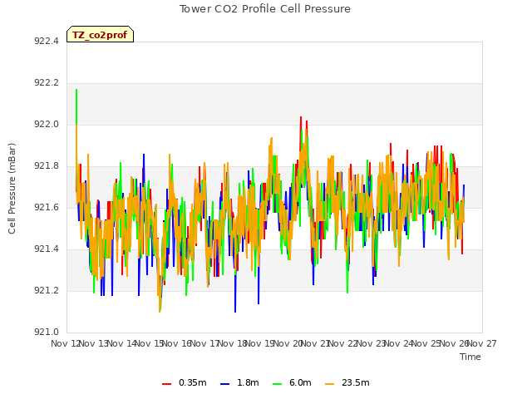Click the 922.4 y-axis tick label
This screenshot has width=532, height=399.
[x=47, y=42]
